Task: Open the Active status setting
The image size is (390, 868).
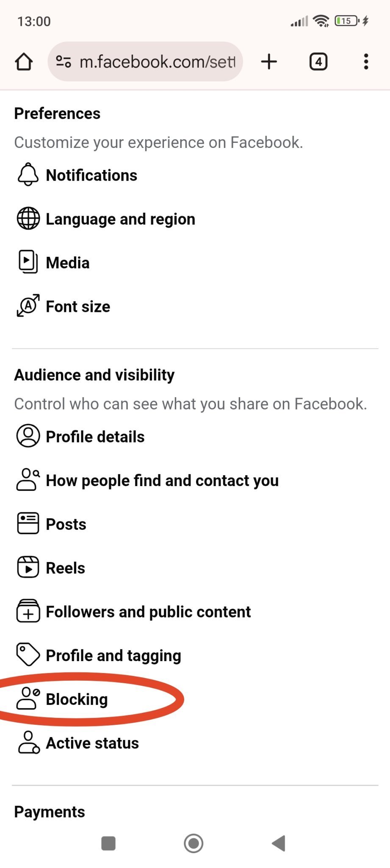Action: [x=92, y=743]
